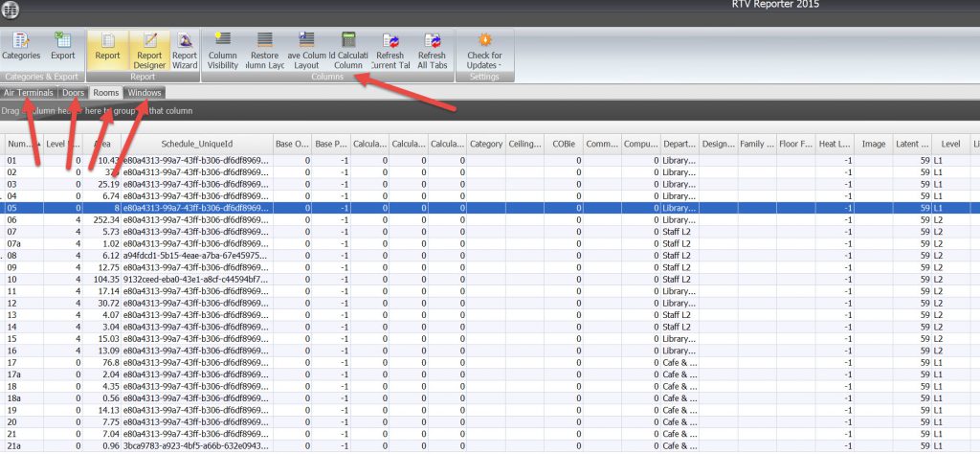The image size is (980, 454).
Task: Open the Report Designer
Action: pyautogui.click(x=148, y=48)
